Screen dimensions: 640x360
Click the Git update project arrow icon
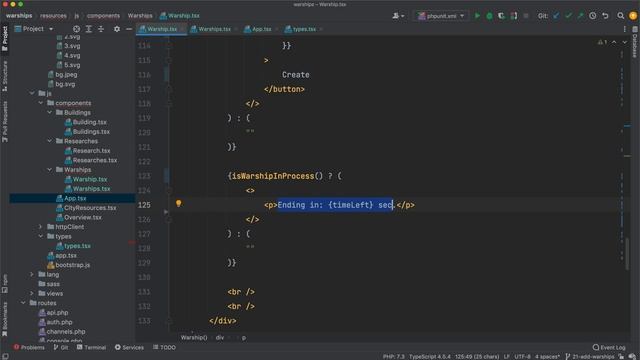(556, 16)
